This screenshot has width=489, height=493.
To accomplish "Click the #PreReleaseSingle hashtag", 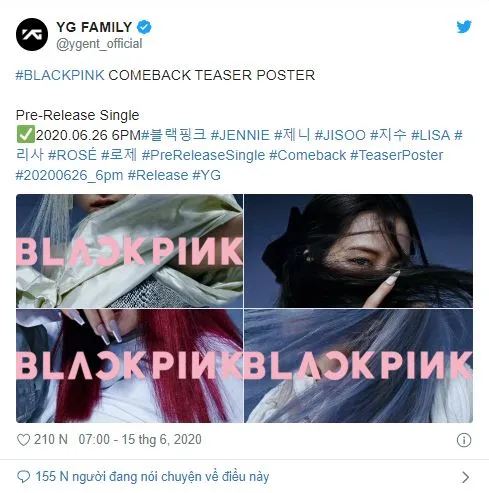I will [x=203, y=155].
